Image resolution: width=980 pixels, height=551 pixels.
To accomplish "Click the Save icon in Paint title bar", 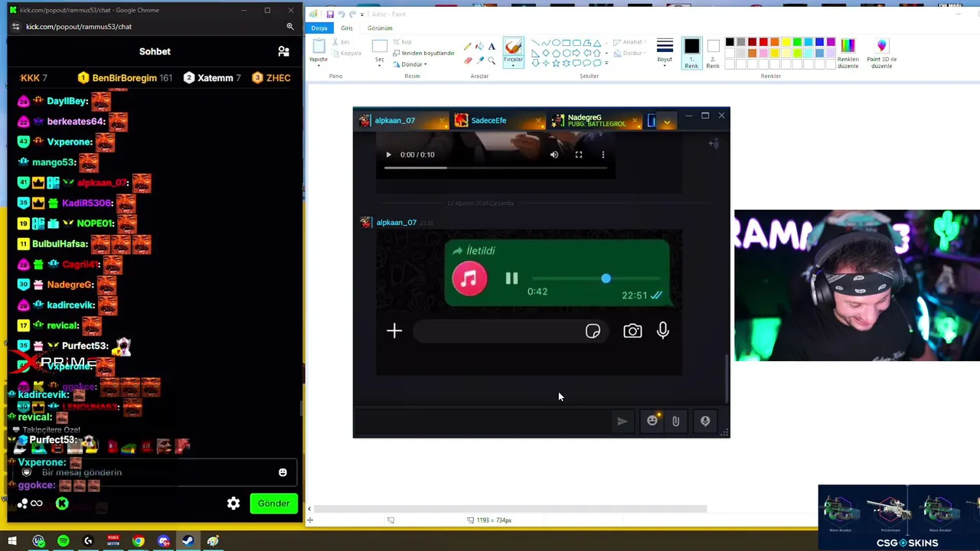I will coord(330,14).
